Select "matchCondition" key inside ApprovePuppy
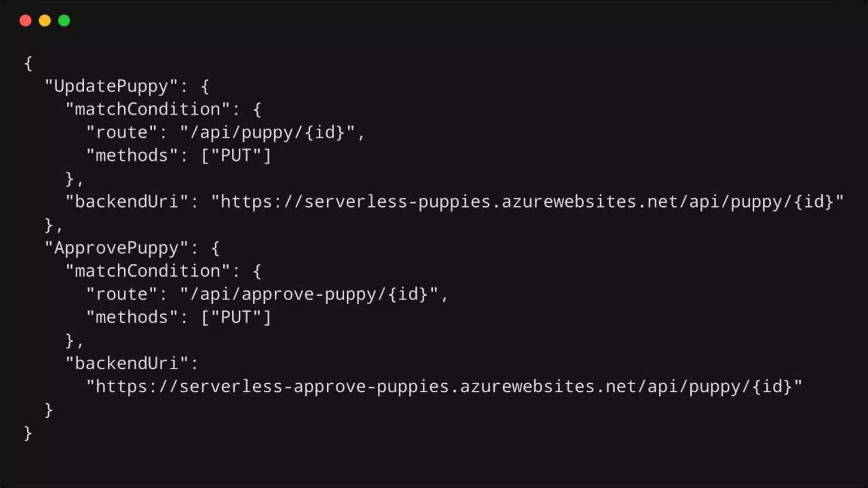The image size is (868, 488). coord(147,271)
